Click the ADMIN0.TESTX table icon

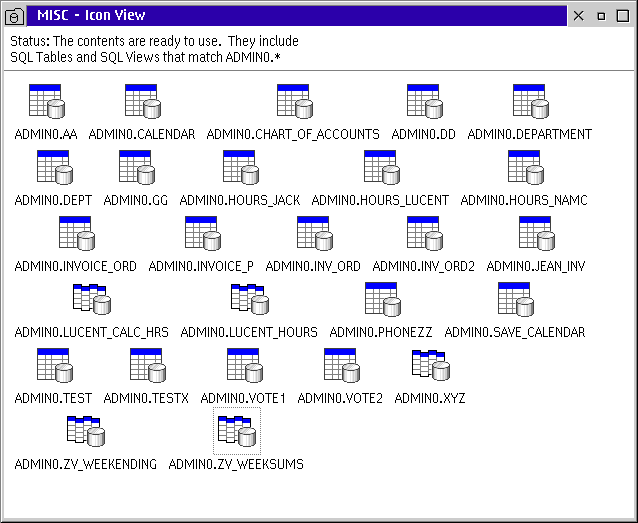(x=148, y=365)
